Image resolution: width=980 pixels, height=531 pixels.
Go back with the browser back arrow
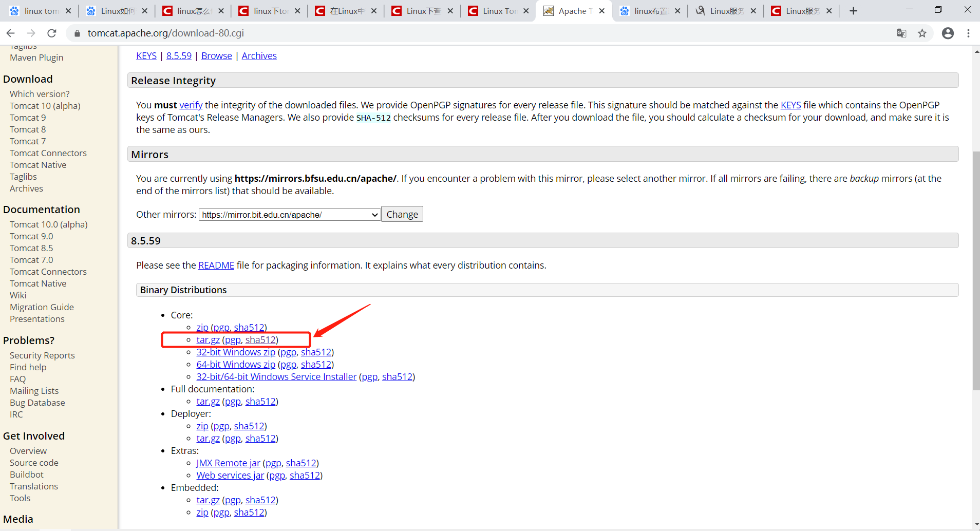coord(11,33)
